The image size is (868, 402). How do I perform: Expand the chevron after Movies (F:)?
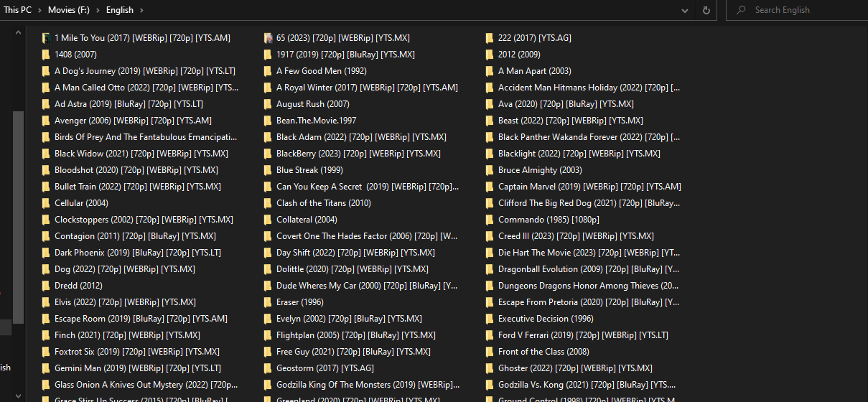coord(98,10)
